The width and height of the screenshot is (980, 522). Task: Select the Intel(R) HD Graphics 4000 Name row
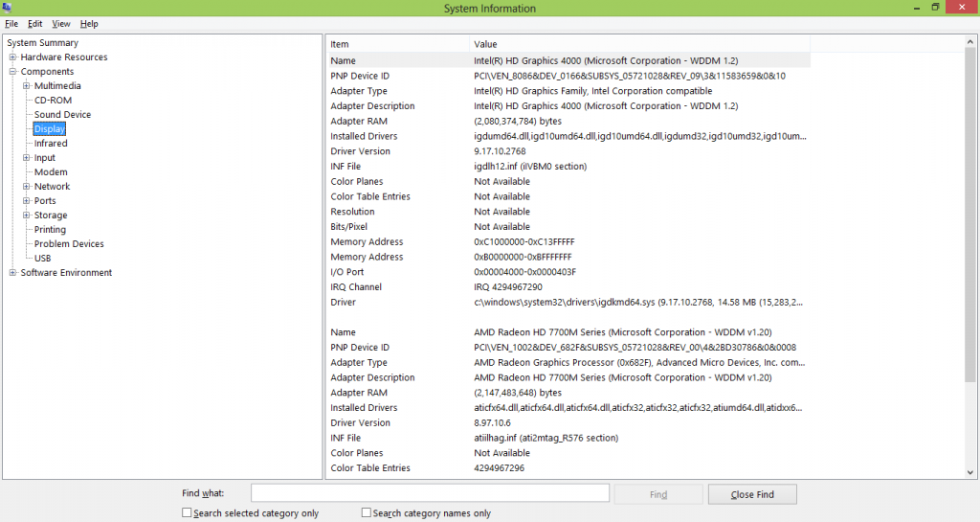568,60
